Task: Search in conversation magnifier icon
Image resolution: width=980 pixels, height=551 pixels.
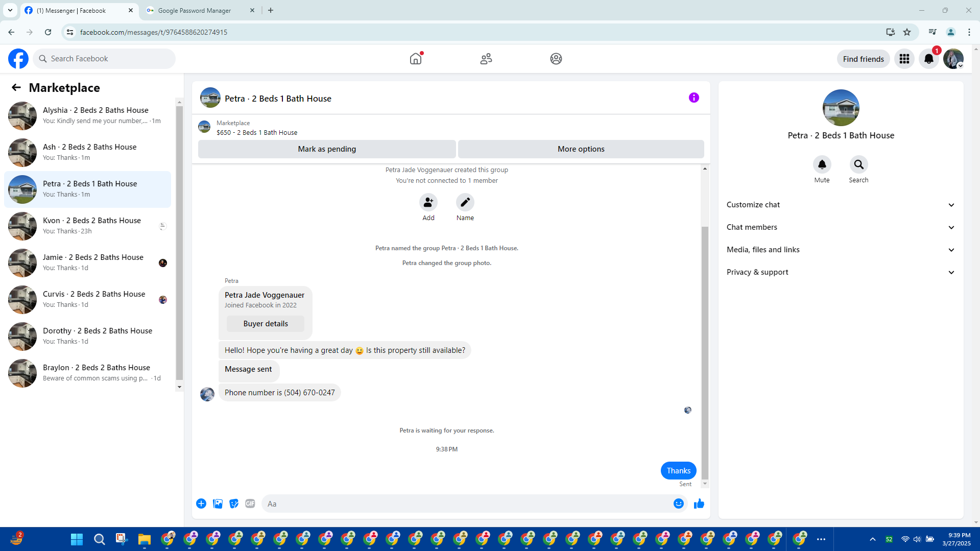Action: (x=858, y=164)
